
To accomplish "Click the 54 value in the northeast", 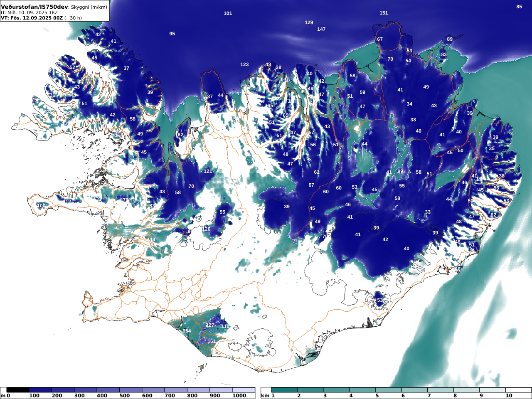I will pyautogui.click(x=408, y=61).
